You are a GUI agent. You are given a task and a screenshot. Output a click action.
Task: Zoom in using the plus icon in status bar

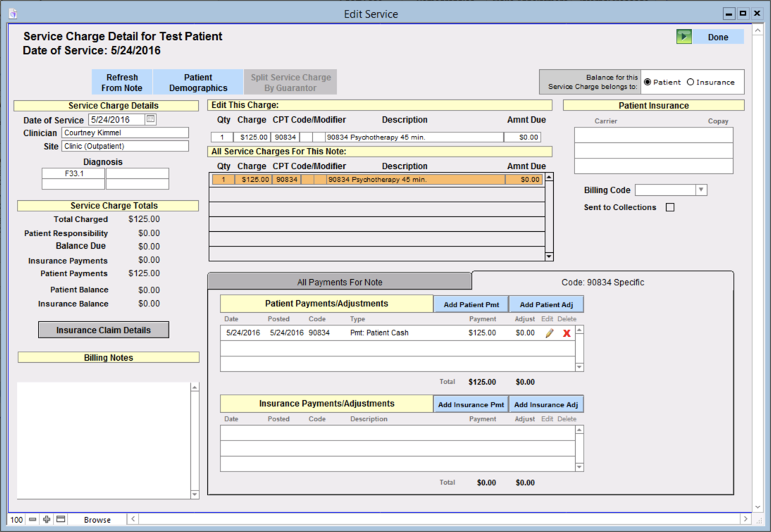(47, 520)
